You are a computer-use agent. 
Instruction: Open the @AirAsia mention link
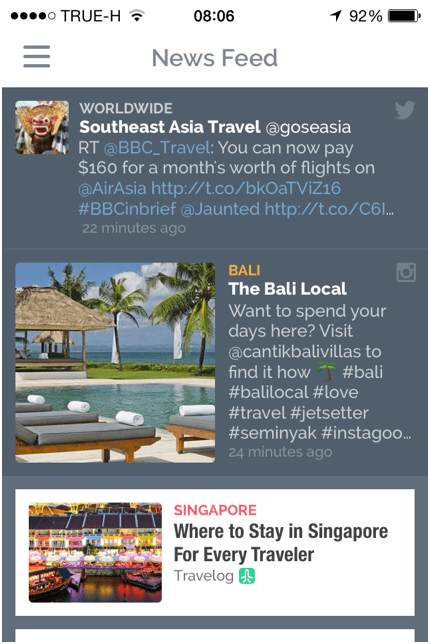pos(112,189)
